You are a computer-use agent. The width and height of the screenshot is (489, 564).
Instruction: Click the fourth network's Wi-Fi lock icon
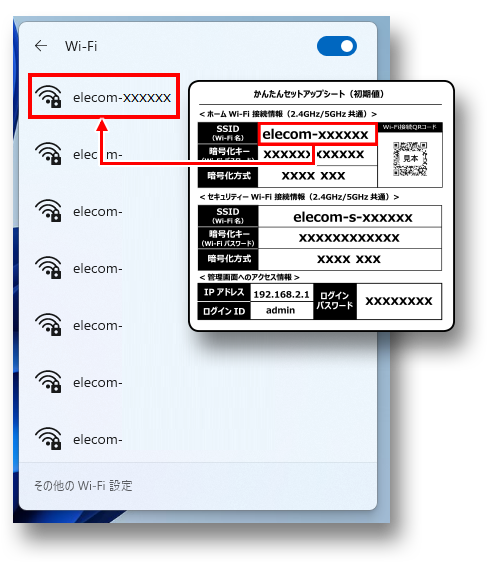(x=48, y=267)
